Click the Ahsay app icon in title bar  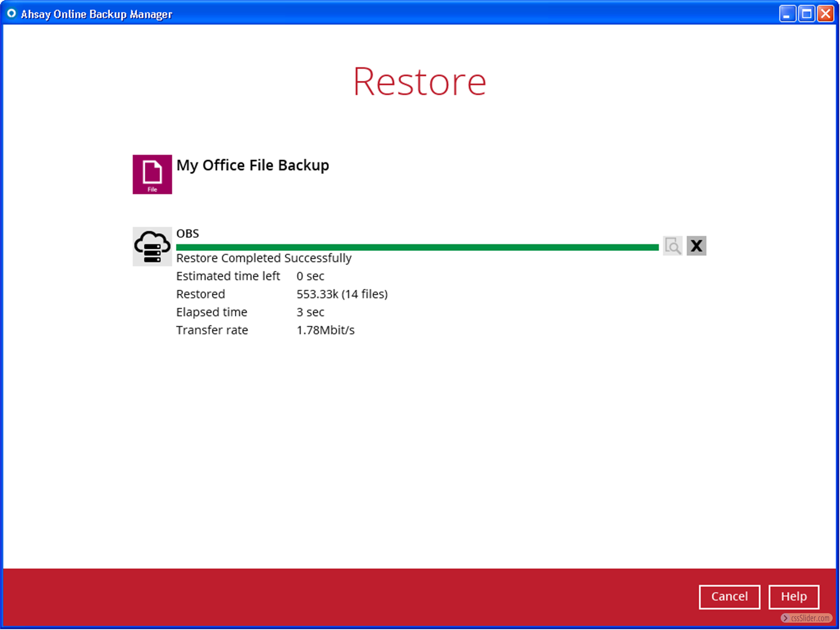coord(11,14)
